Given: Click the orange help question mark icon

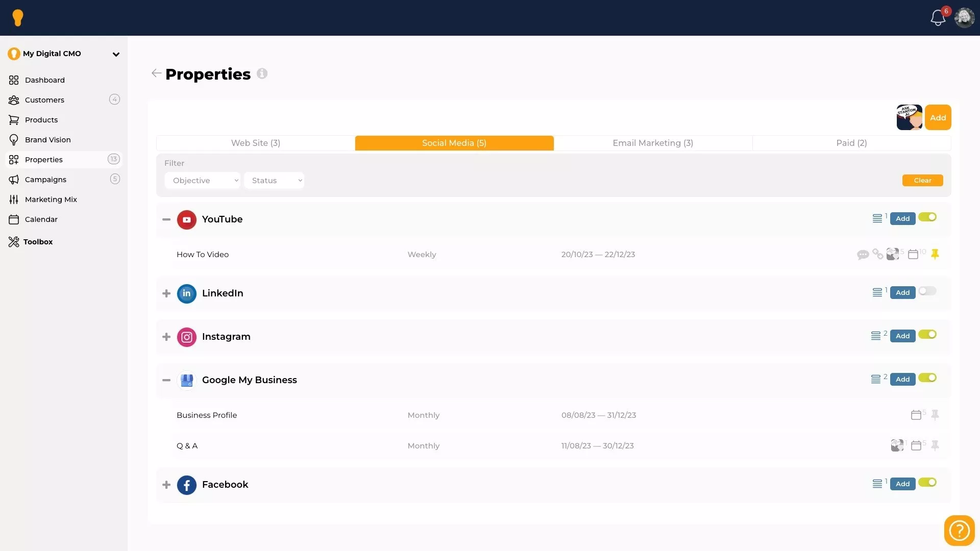Looking at the screenshot, I should (x=959, y=531).
